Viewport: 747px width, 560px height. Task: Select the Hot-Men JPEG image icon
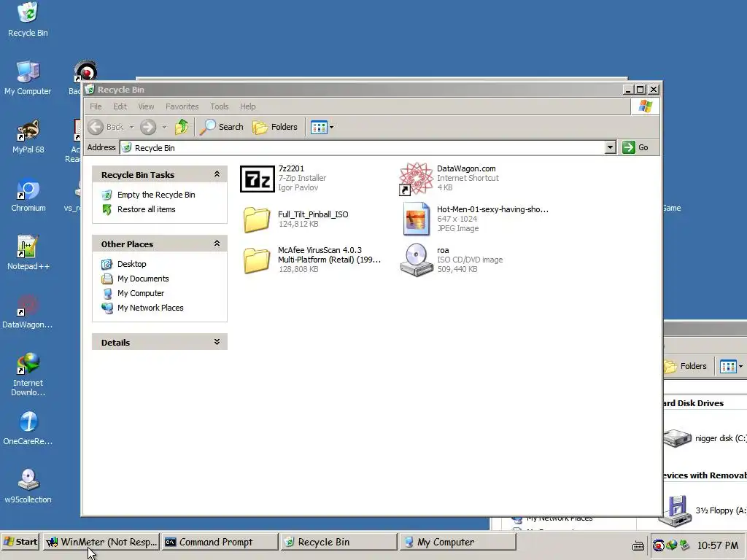click(416, 219)
